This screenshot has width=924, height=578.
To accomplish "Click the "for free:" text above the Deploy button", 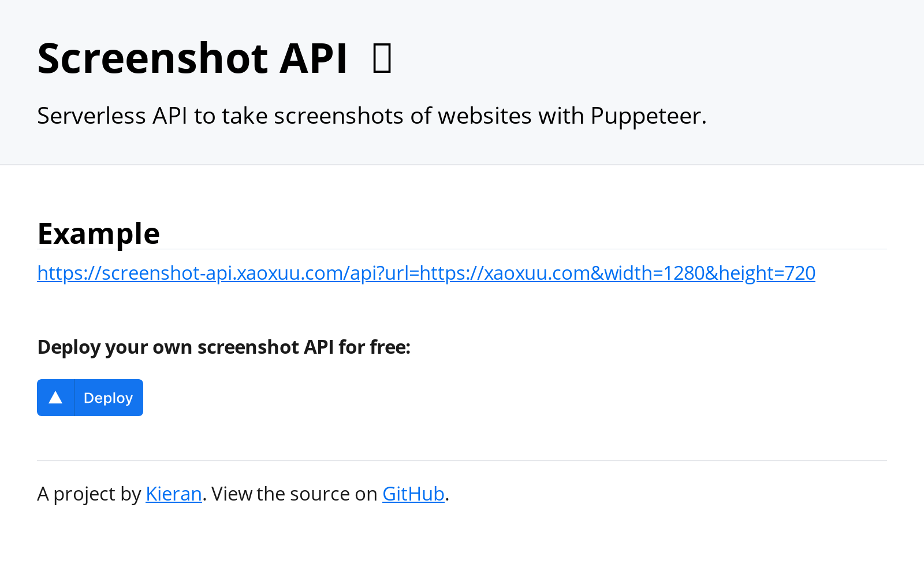I will 374,347.
